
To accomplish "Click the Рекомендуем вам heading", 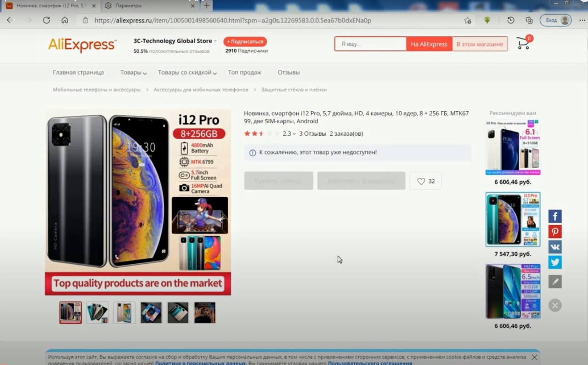I will pos(513,113).
